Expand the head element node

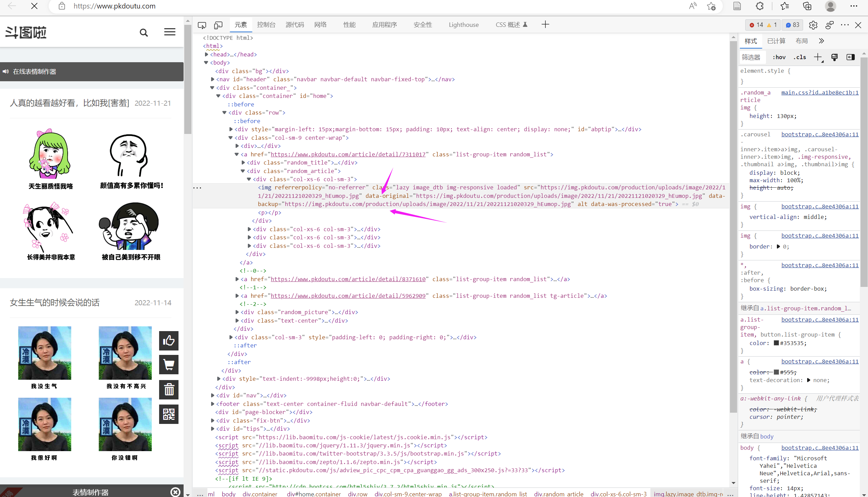tap(206, 54)
